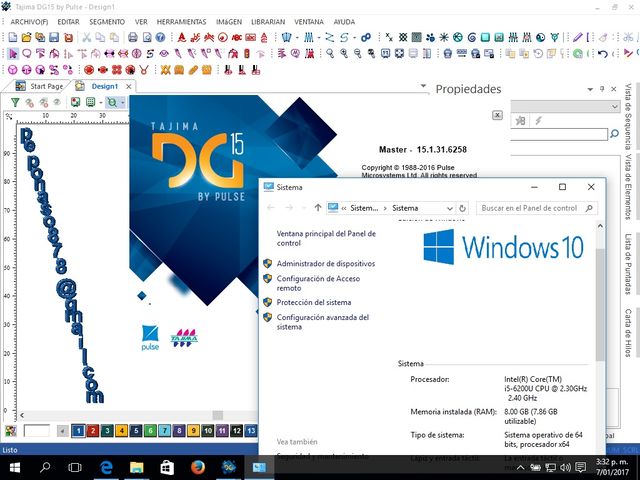640x480 pixels.
Task: Click Buscar en el Panel de control field
Action: (537, 208)
